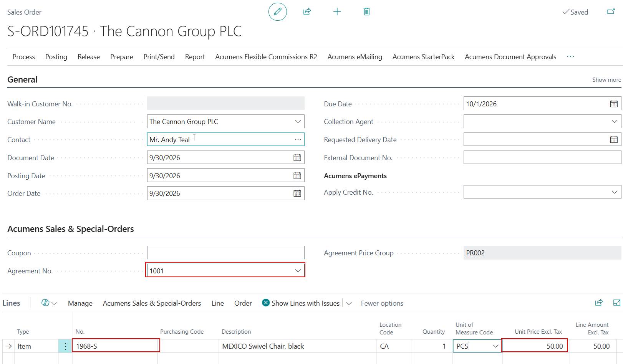Expand the Apply Credit No. dropdown
Screen dimensions: 623x364
pyautogui.click(x=614, y=192)
